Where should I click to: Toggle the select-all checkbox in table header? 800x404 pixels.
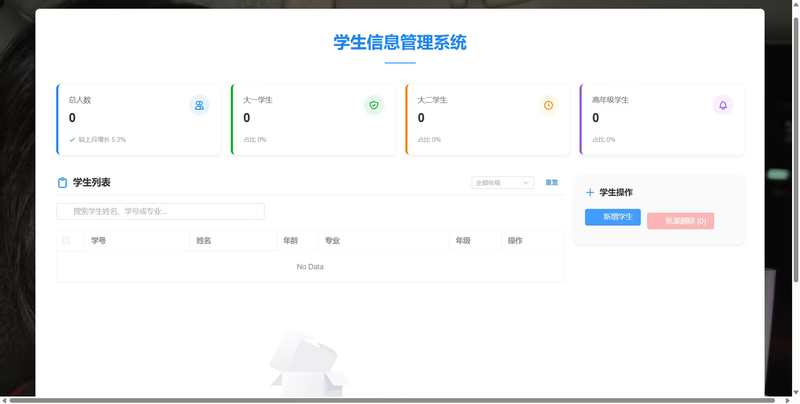(67, 240)
